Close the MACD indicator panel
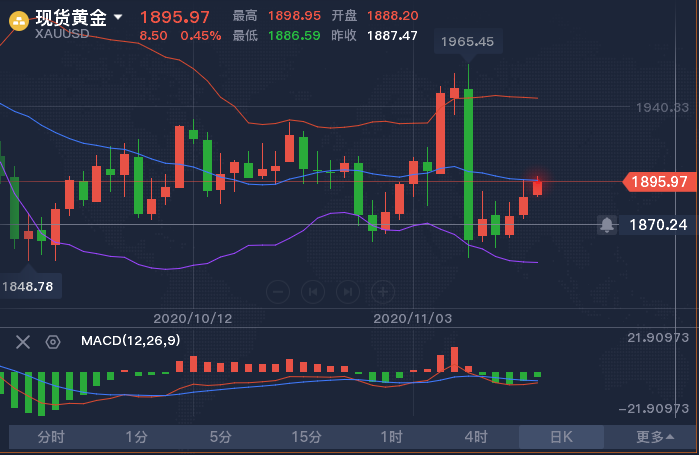The image size is (699, 455). (x=23, y=342)
